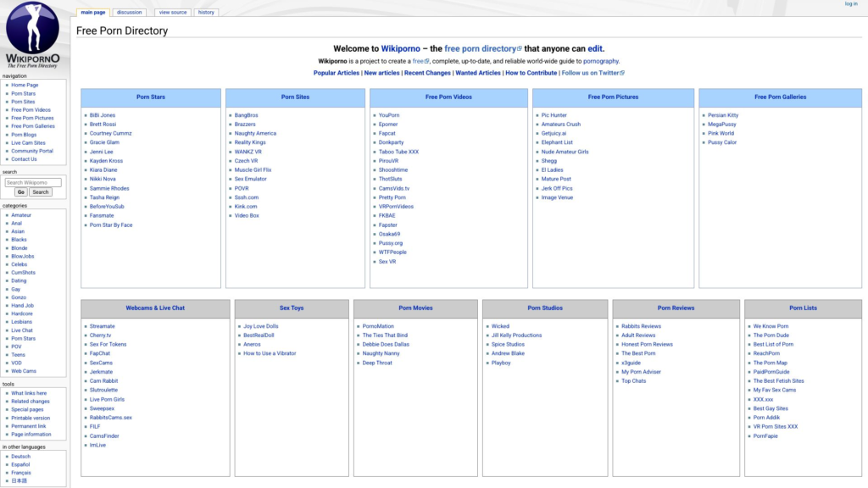The height and width of the screenshot is (488, 868).
Task: Open the Web Cams category
Action: point(24,371)
